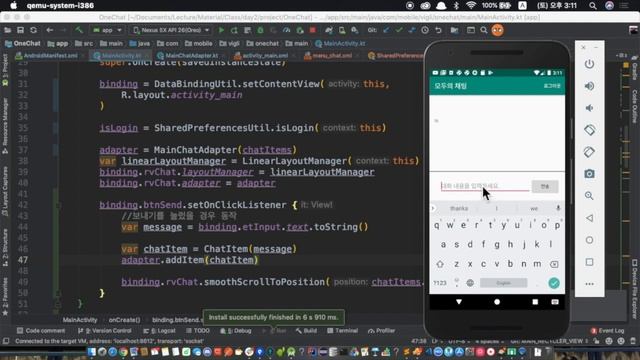Run the app with the green play icon
The height and width of the screenshot is (360, 640).
coord(221,30)
